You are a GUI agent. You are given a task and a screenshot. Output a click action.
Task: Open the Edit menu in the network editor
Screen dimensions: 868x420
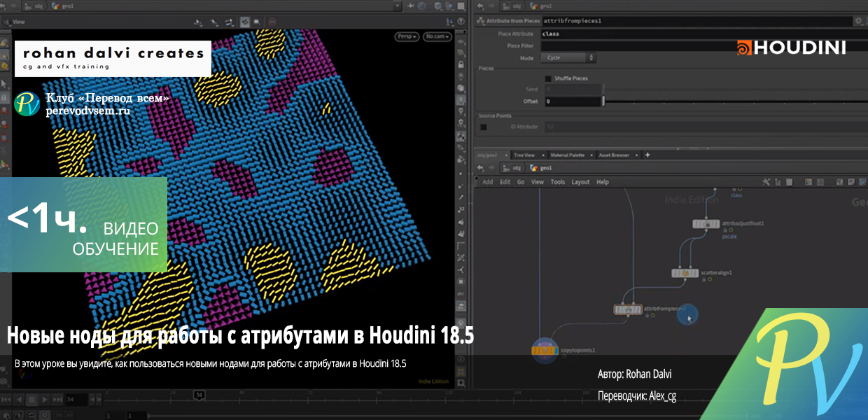[505, 182]
